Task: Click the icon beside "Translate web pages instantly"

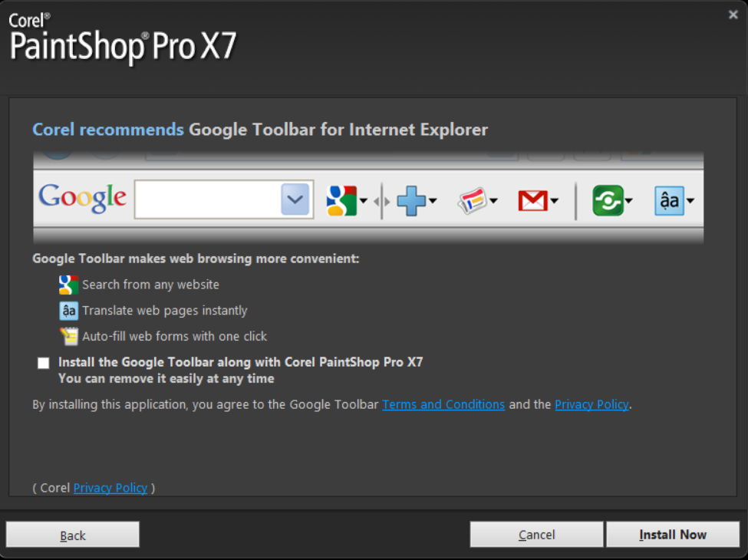Action: click(x=69, y=311)
